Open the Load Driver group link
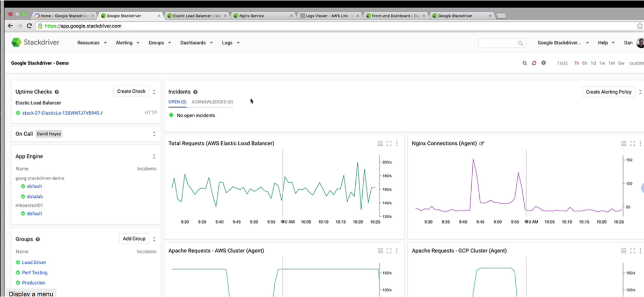The width and height of the screenshot is (644, 297). 34,263
